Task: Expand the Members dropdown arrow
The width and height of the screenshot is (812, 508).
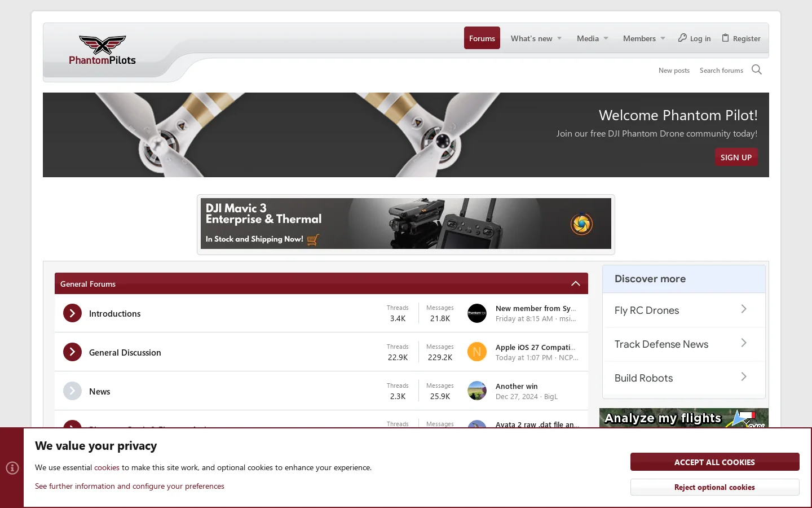Action: (663, 39)
